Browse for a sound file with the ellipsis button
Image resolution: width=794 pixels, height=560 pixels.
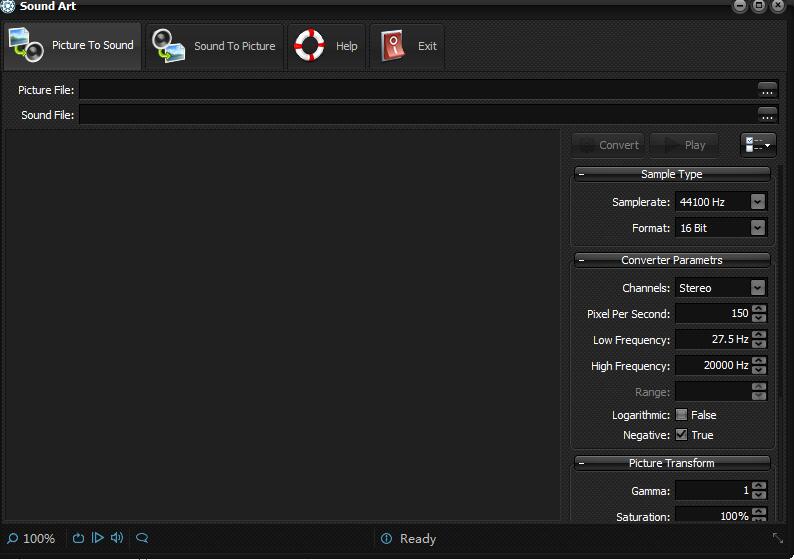tap(767, 115)
